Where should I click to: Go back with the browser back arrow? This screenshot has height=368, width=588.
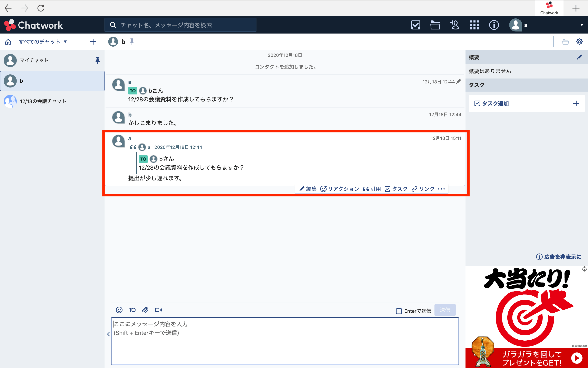pos(8,8)
